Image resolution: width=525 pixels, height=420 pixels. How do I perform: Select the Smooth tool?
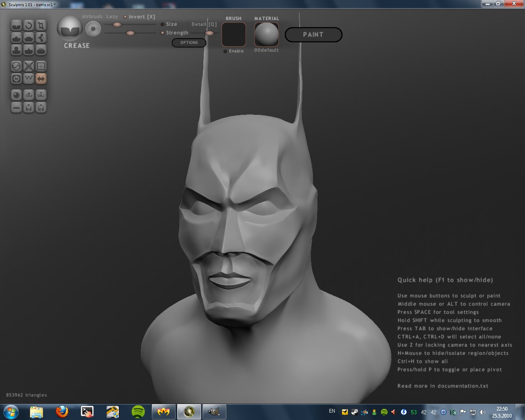[x=41, y=50]
